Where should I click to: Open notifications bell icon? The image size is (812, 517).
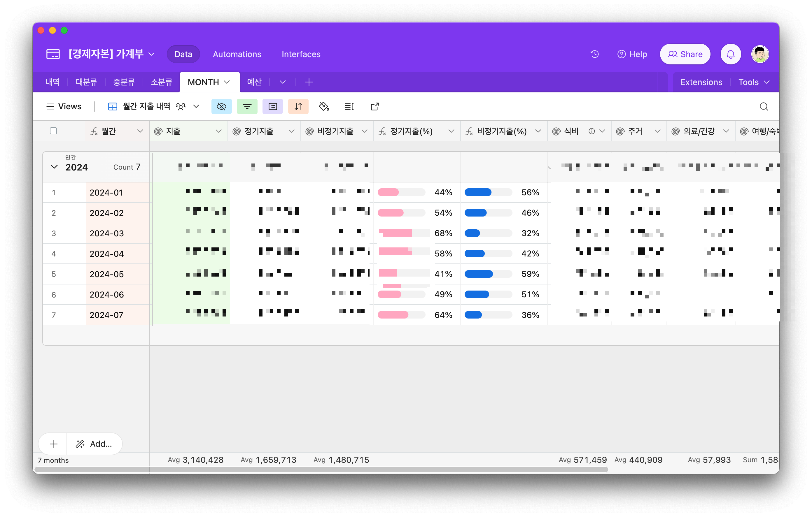730,54
